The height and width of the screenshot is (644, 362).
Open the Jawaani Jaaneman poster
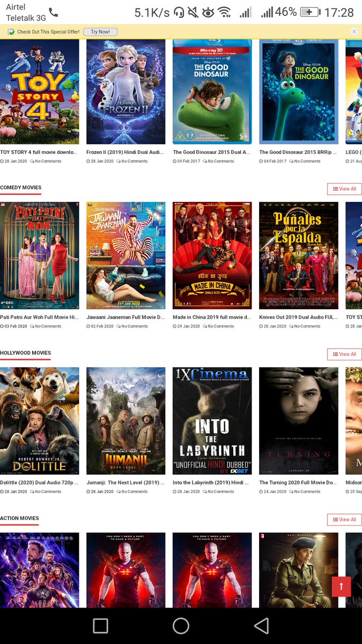[126, 255]
